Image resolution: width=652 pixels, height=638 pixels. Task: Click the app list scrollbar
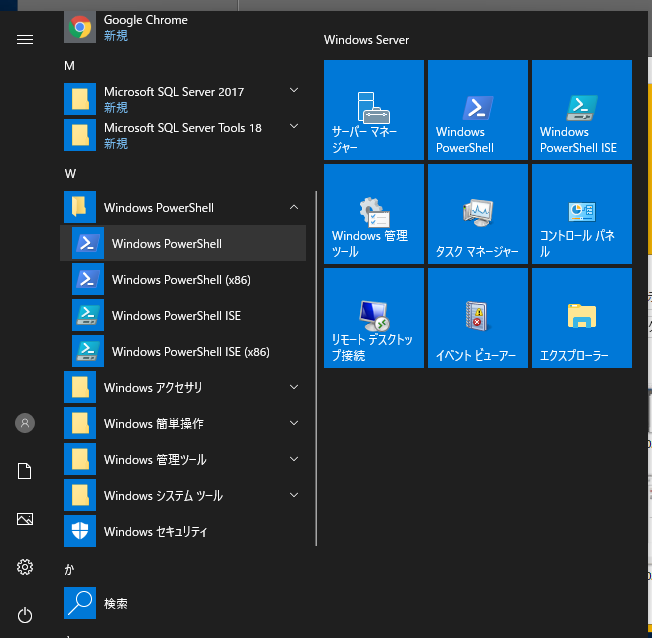316,368
